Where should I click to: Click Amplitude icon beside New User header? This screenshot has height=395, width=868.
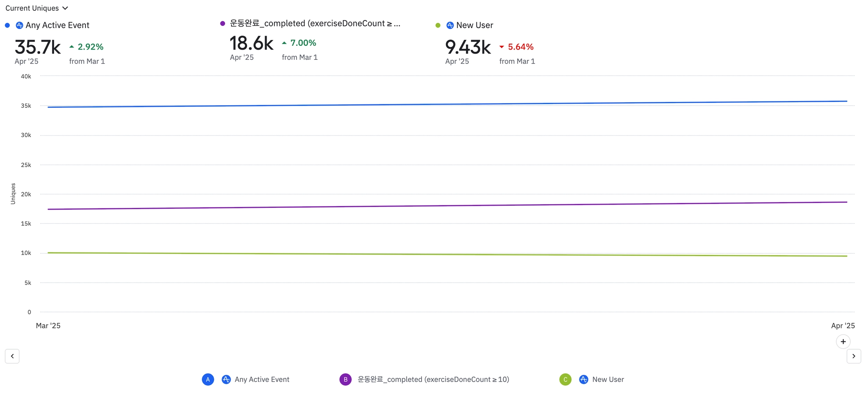coord(450,25)
